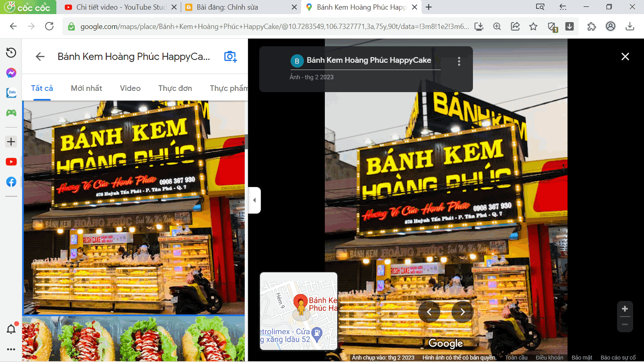Open the extensions puzzle icon
The height and width of the screenshot is (362, 644).
click(x=592, y=27)
